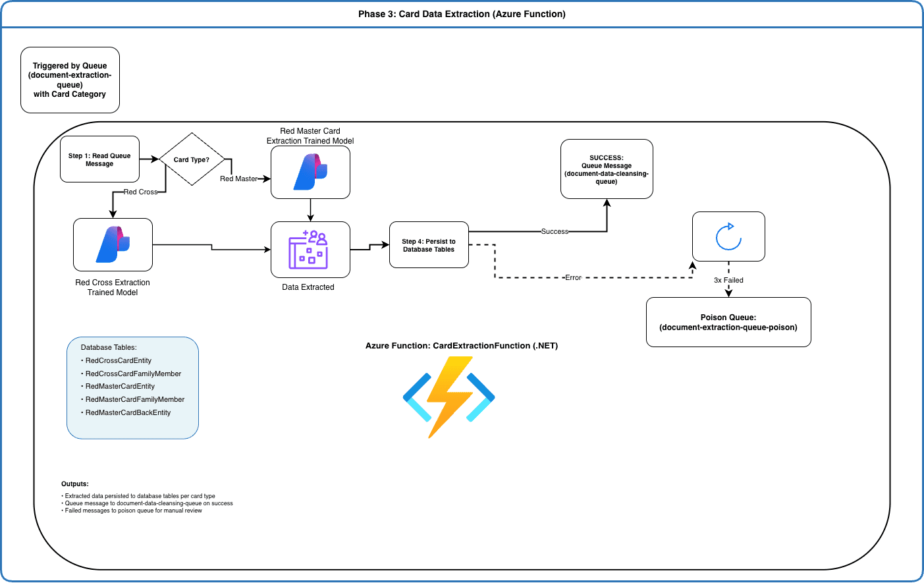Click the Red Master connector label
Viewport: 924px width, 583px height.
[238, 179]
